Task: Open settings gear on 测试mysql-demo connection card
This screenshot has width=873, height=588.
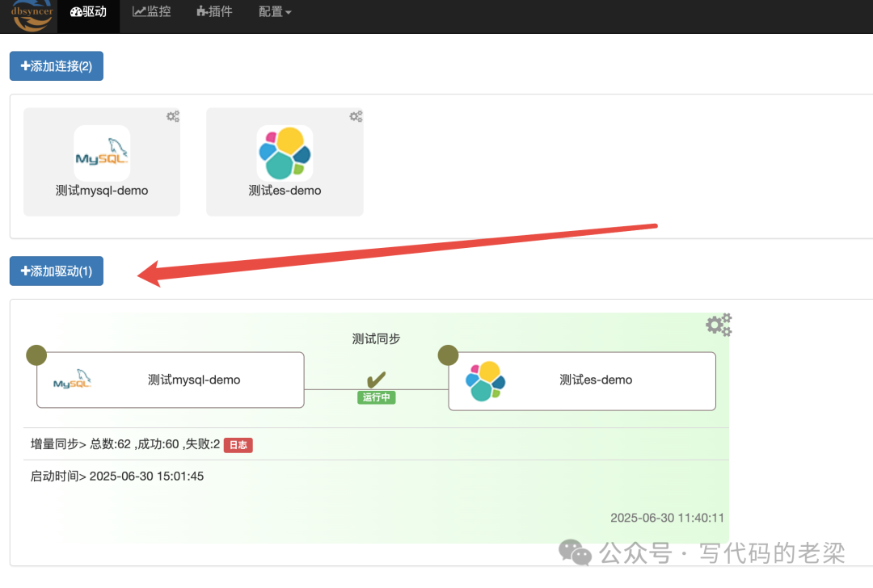Action: tap(173, 117)
